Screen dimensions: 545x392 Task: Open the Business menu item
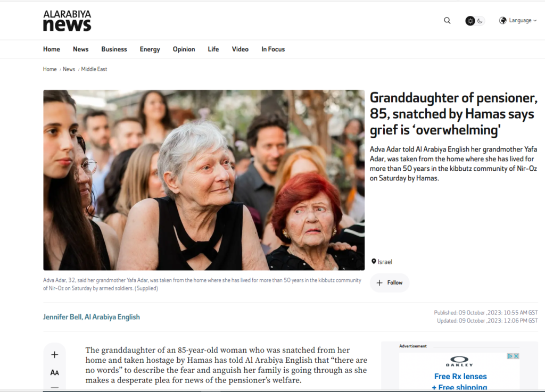[114, 49]
